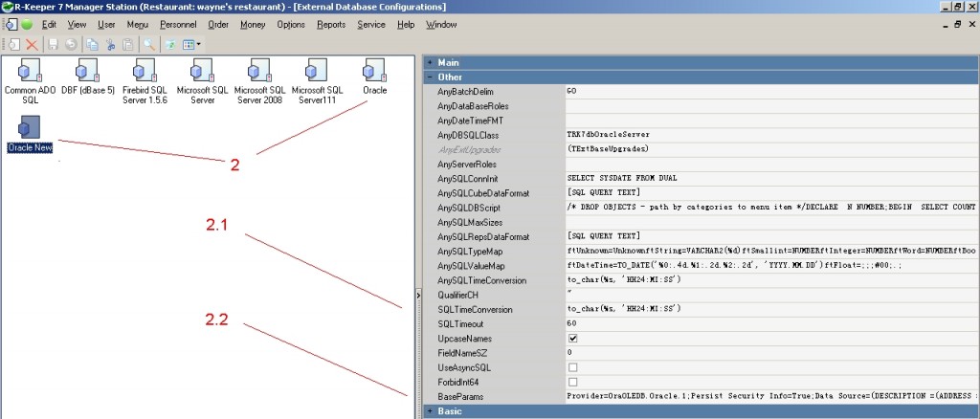
Task: Select the QualifierCH property label
Action: click(457, 295)
